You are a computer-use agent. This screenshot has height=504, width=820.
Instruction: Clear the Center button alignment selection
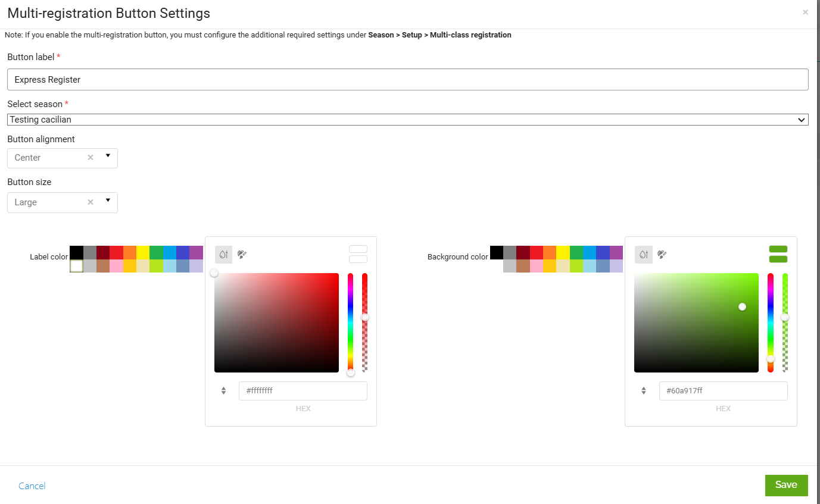[x=91, y=158]
